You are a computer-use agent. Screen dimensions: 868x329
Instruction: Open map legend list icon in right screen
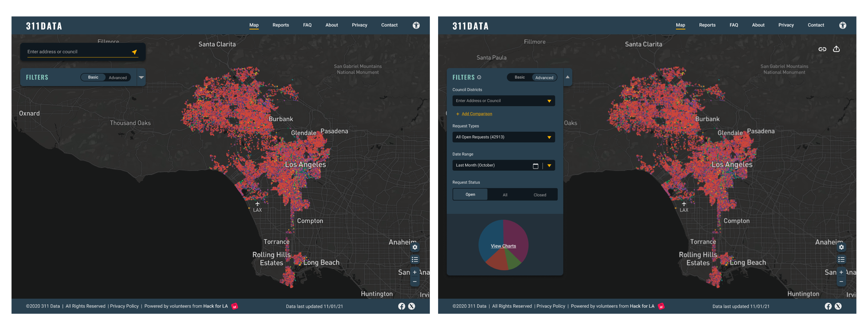coord(841,260)
